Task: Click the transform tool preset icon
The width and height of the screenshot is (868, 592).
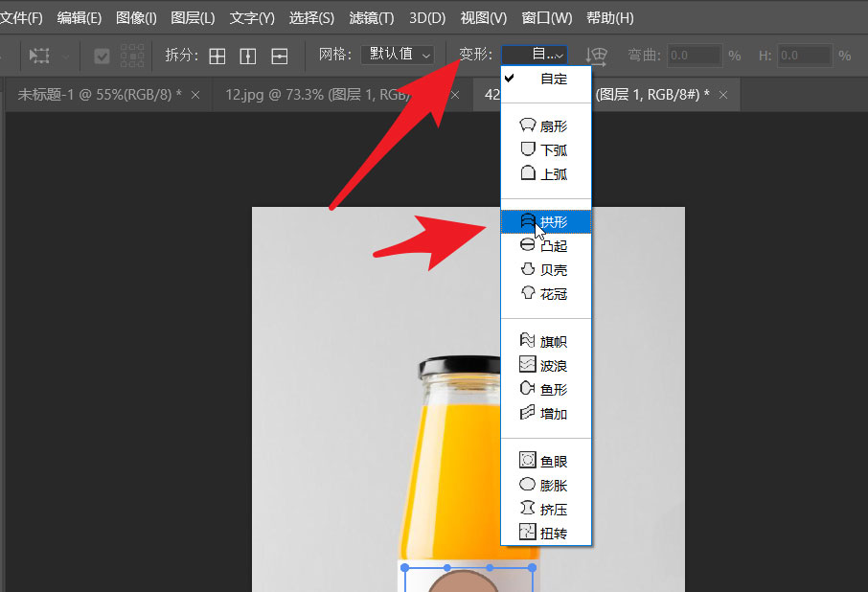Action: (x=40, y=56)
